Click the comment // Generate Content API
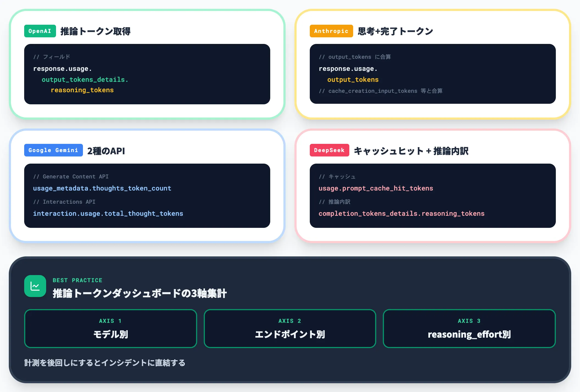The image size is (580, 392). click(x=71, y=177)
